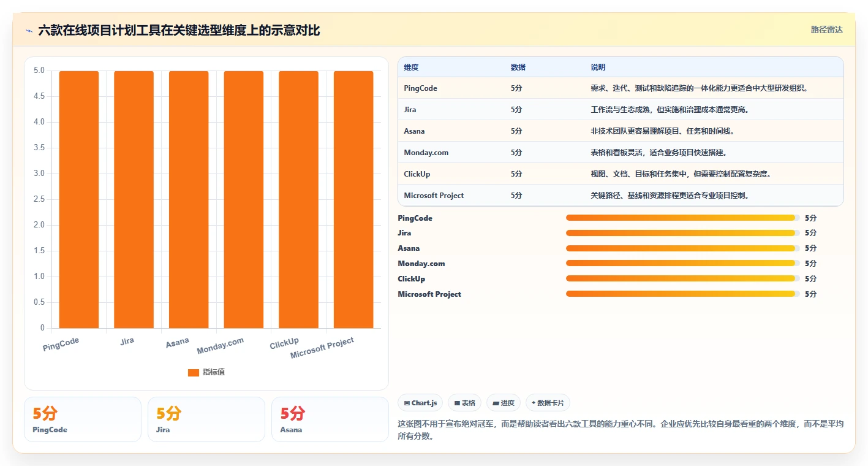This screenshot has height=466, width=868.
Task: Click the Microsoft Project progress bar
Action: pyautogui.click(x=683, y=294)
